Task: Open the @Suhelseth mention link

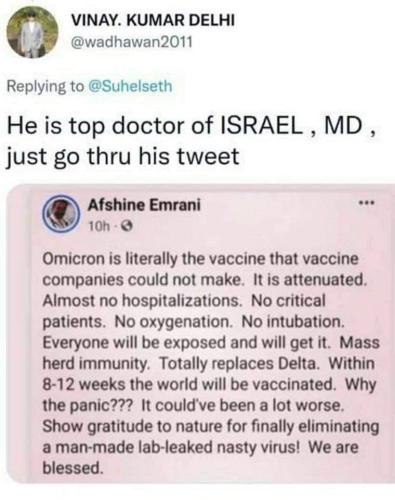Action: (x=130, y=86)
